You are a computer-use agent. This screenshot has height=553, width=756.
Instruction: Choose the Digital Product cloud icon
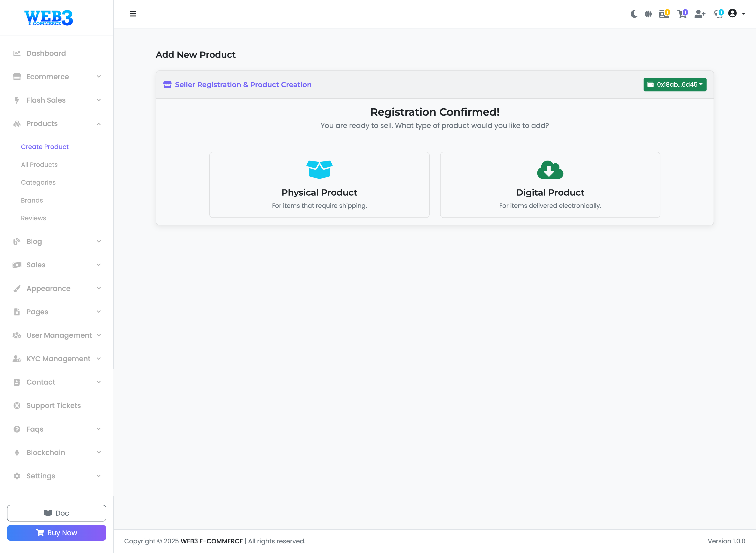[550, 170]
